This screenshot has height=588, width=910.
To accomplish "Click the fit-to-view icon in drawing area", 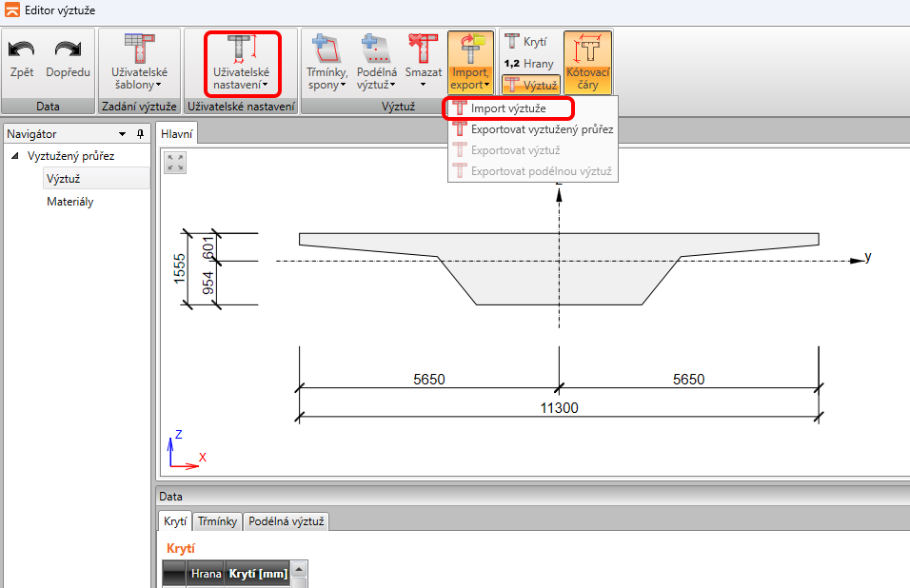I will (175, 163).
